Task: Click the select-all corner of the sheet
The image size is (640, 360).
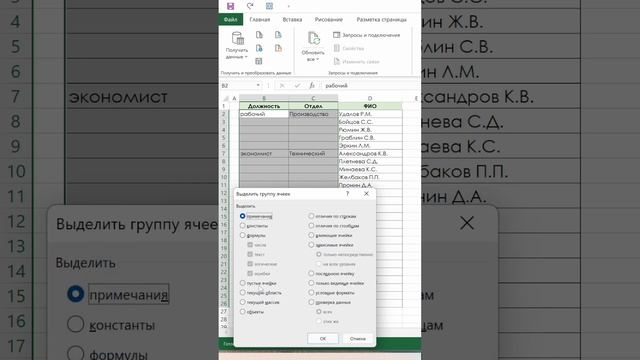Action: 225,98
